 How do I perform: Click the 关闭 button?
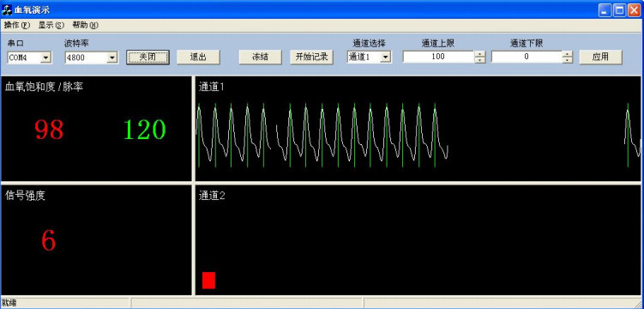(x=147, y=58)
